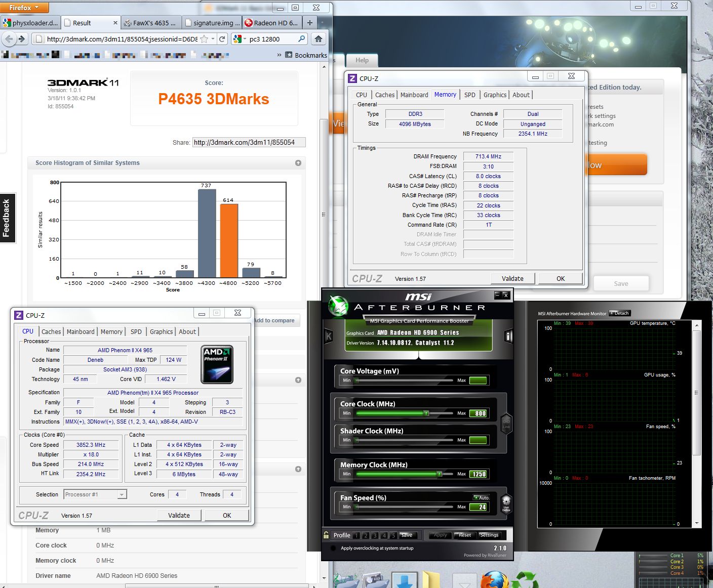
Task: Open the URL history dropdown arrow
Action: [213, 39]
